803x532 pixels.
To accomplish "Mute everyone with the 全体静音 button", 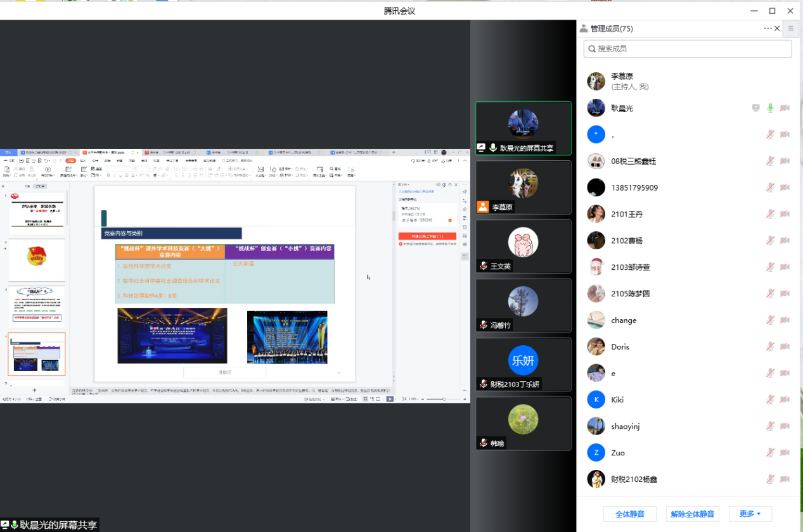I will (x=630, y=514).
